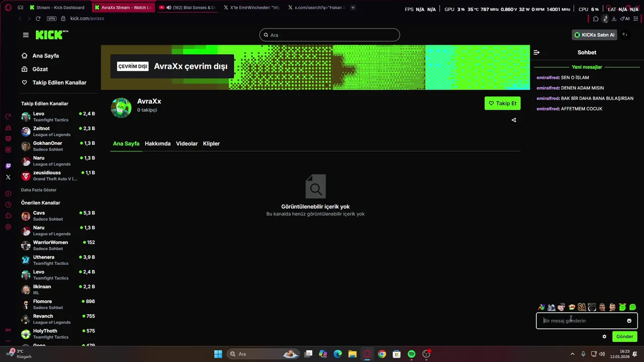Click emiralfred on SEN O İSLAM message
Image resolution: width=644 pixels, height=362 pixels.
[548, 77]
